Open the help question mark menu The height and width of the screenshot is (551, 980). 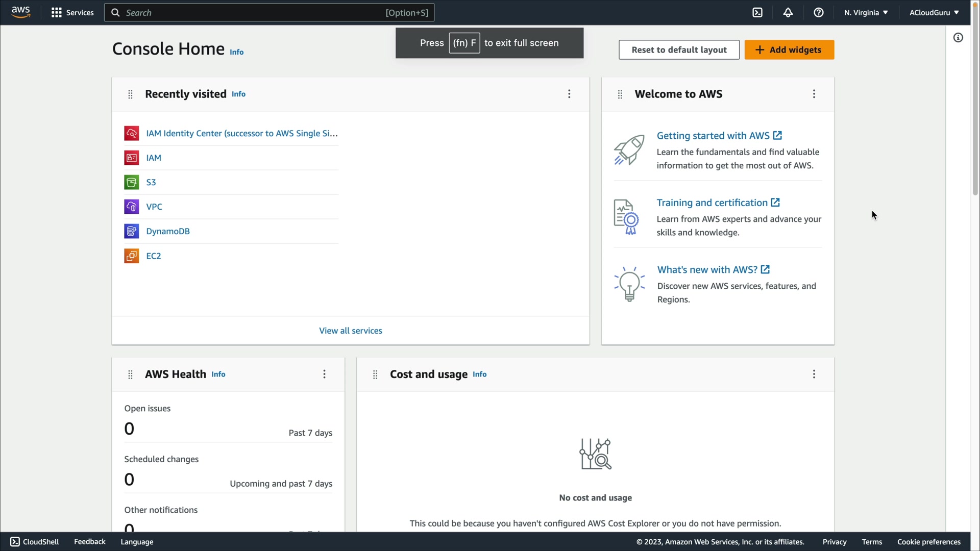click(819, 13)
